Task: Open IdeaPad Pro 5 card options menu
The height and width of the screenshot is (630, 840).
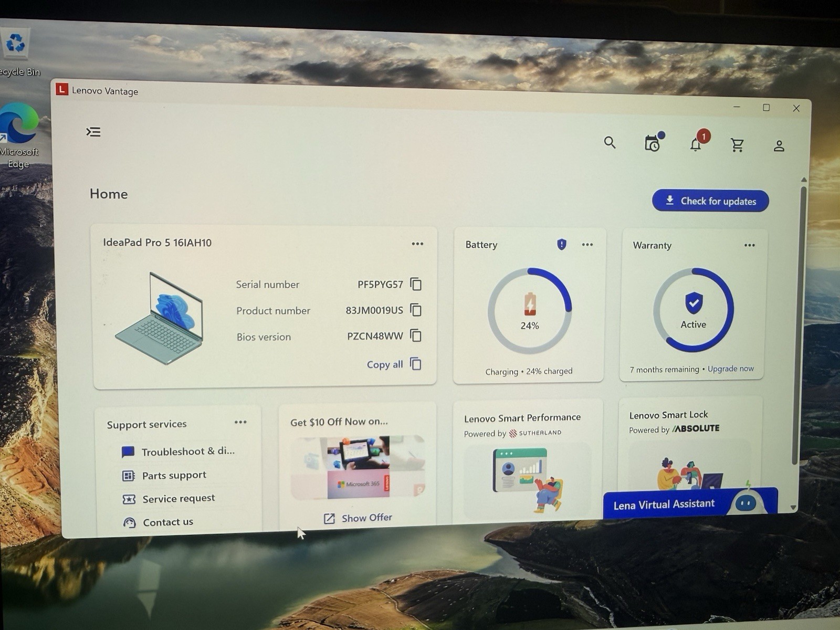Action: pyautogui.click(x=417, y=244)
